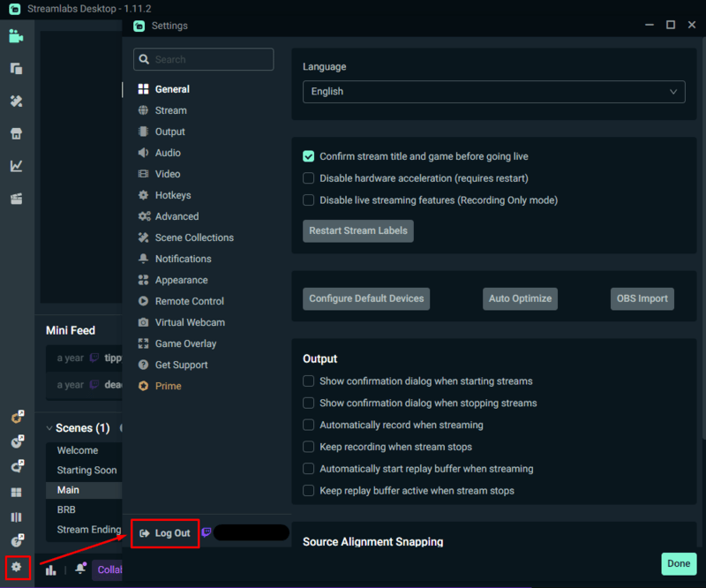Image resolution: width=706 pixels, height=588 pixels.
Task: Open the Advanced settings category
Action: [169, 216]
